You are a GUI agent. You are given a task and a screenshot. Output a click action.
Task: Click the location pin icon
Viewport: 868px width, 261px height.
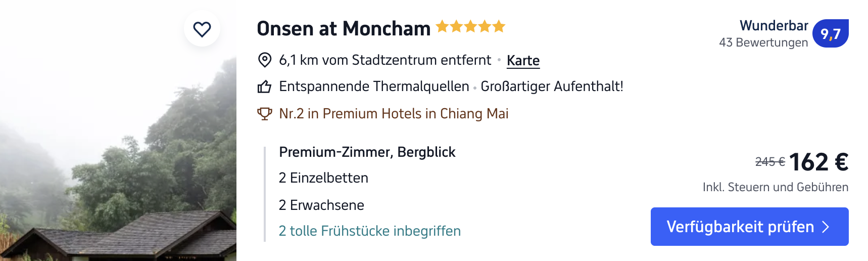click(264, 60)
